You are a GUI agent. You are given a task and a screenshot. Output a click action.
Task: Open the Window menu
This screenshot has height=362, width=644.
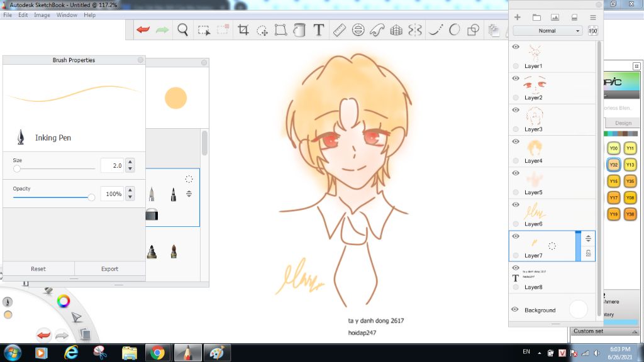(67, 15)
